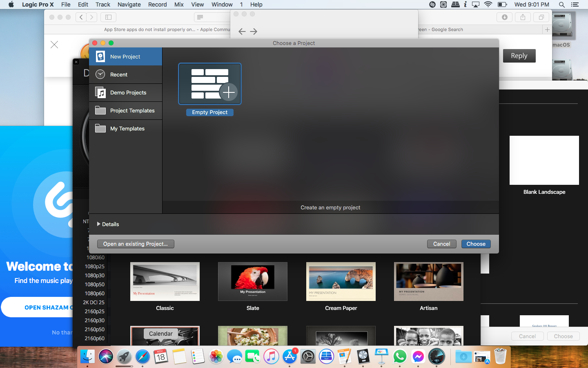Open System Preferences from the Dock
This screenshot has width=588, height=368.
click(308, 357)
